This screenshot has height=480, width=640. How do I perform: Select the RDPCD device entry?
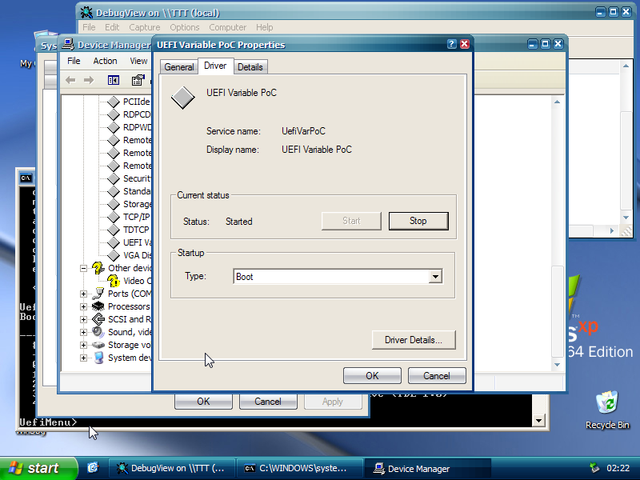[137, 115]
